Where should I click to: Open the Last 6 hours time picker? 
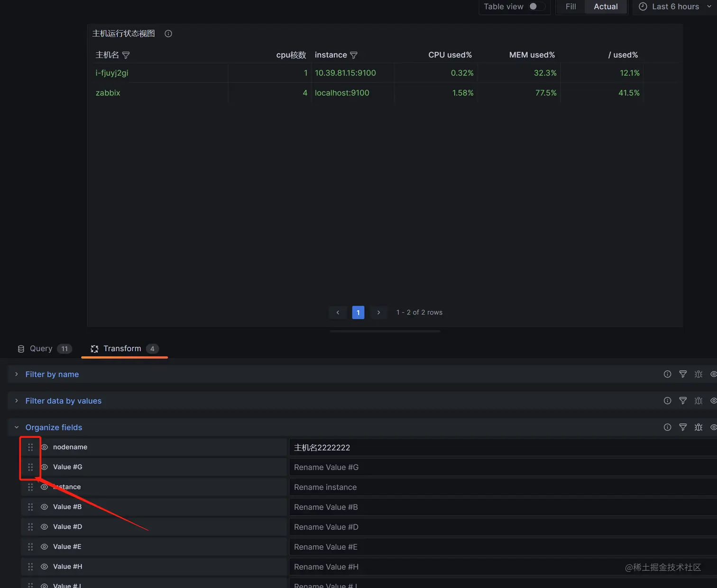click(x=675, y=7)
